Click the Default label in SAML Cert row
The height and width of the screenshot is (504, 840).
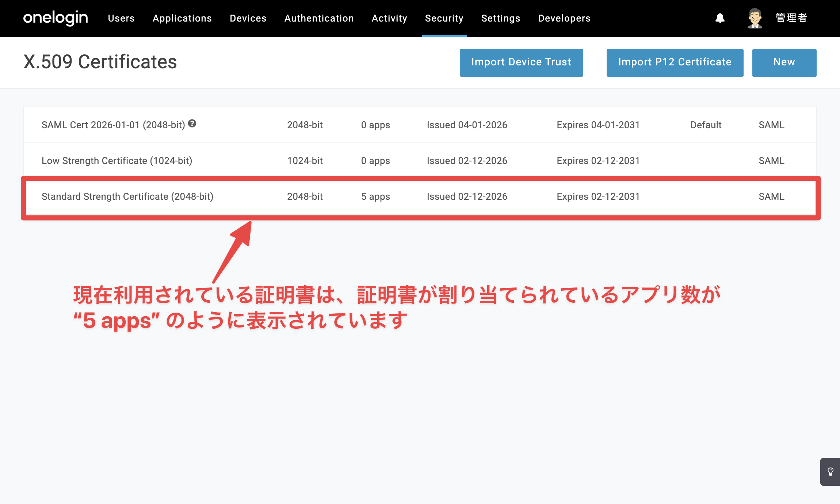706,125
